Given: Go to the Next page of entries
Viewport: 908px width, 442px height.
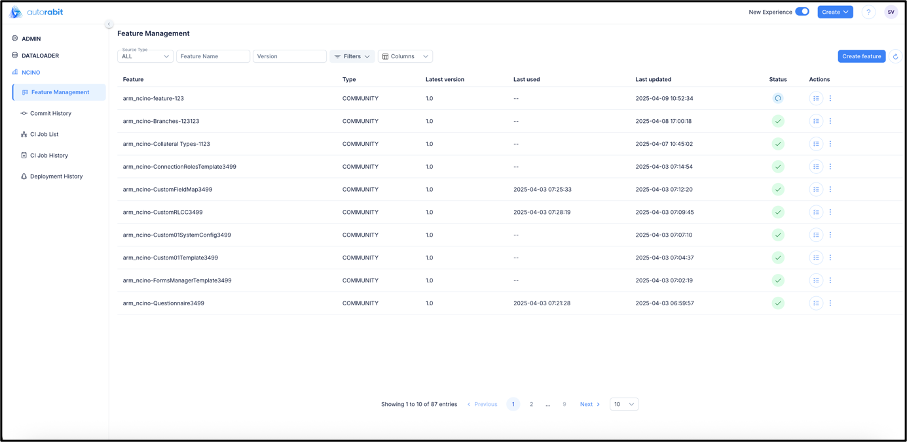Looking at the screenshot, I should coord(590,404).
